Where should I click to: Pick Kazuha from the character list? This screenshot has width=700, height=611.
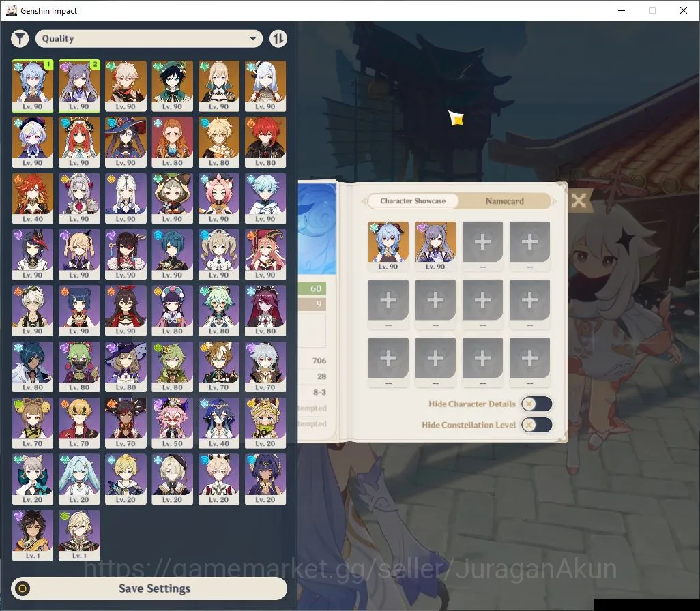(126, 86)
